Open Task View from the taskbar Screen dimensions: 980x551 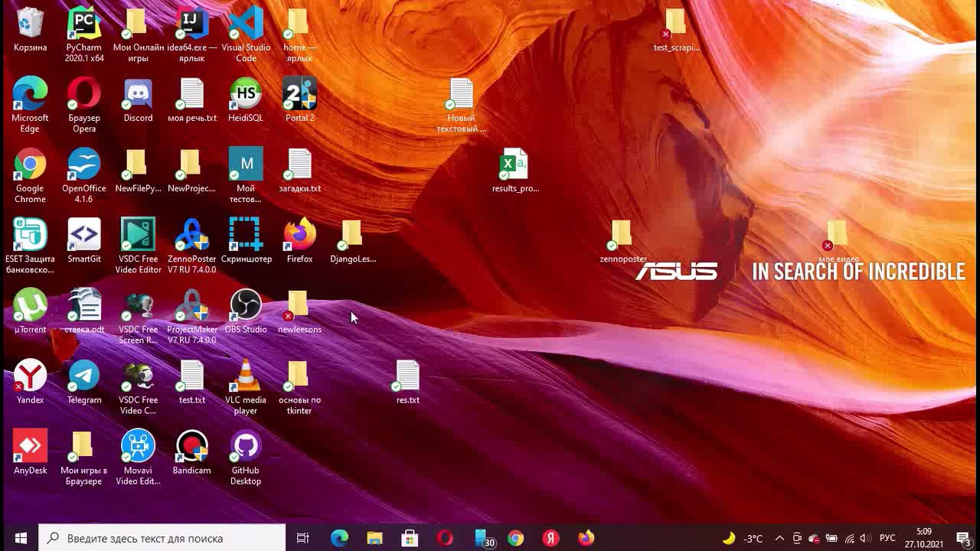point(302,538)
